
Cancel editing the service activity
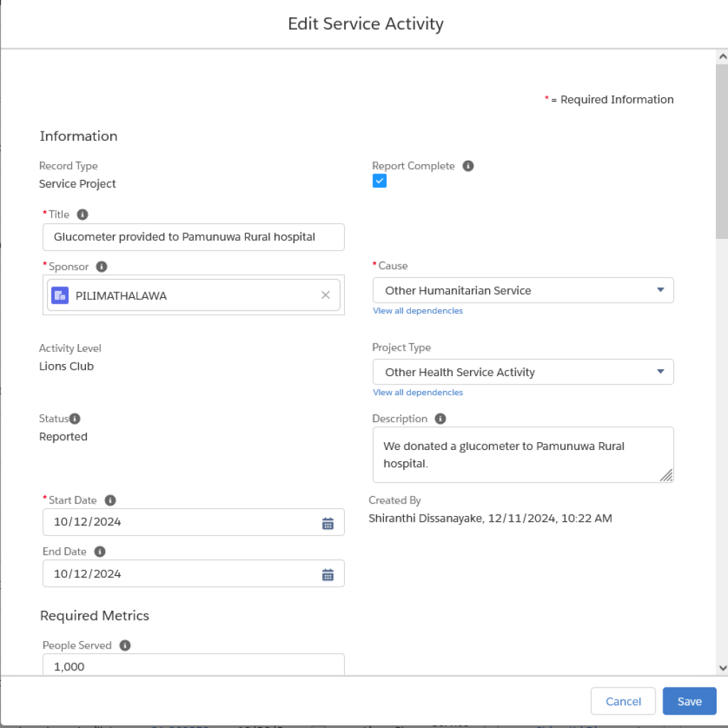pos(623,701)
